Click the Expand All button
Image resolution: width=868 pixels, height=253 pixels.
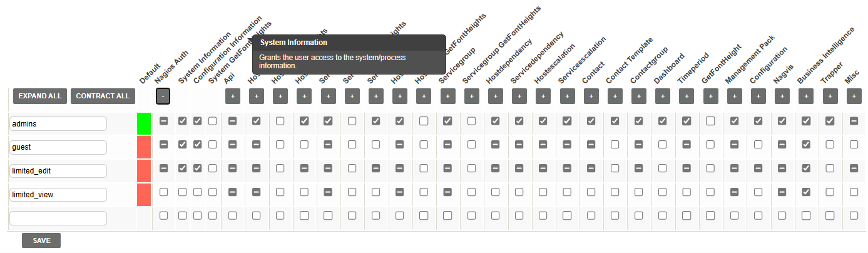tap(40, 96)
